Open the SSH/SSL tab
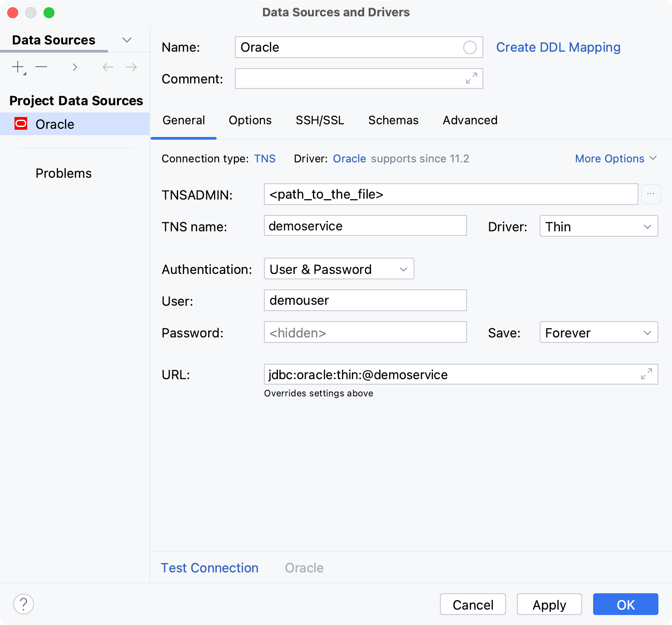 [320, 120]
